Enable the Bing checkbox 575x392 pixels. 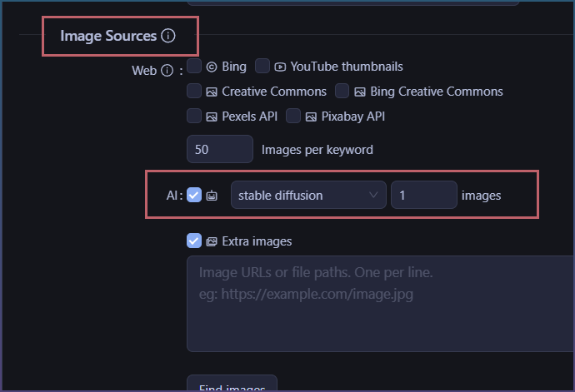pyautogui.click(x=194, y=66)
